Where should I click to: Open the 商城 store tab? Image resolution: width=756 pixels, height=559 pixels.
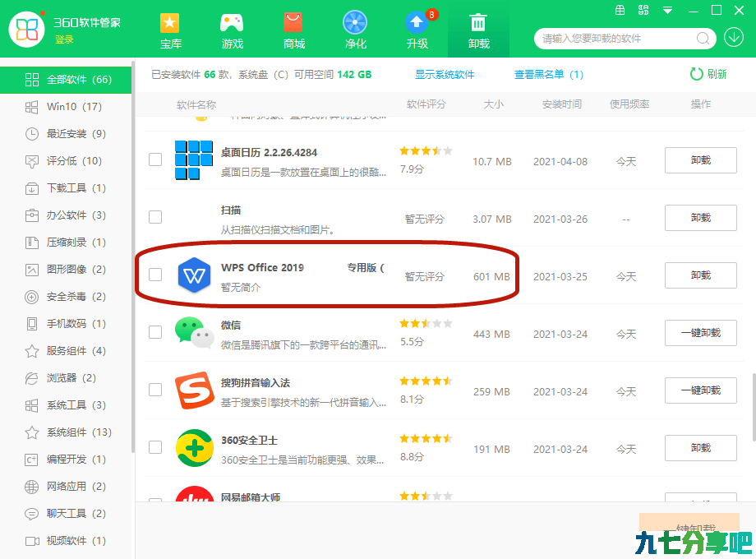[293, 31]
